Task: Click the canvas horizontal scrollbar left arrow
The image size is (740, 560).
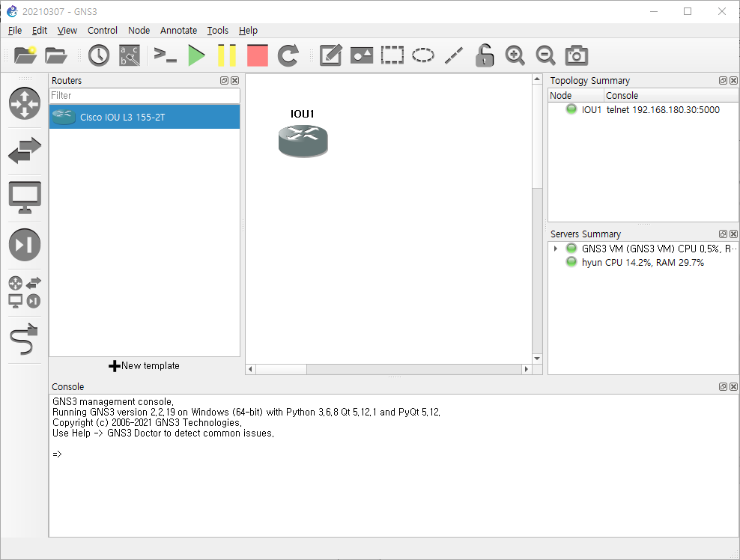Action: pos(251,369)
